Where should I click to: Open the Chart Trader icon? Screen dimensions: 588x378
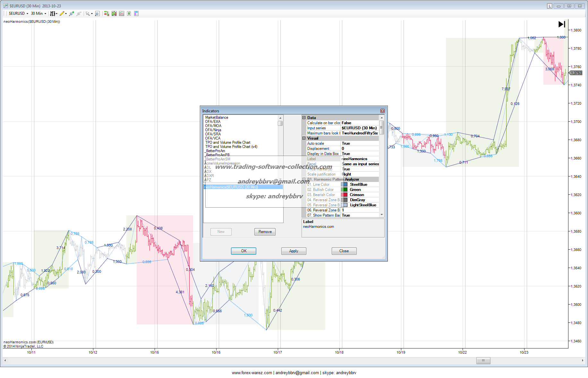point(107,13)
